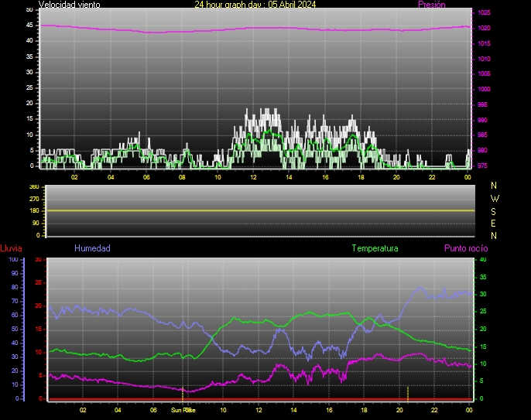Click wind speed scale value 20

coord(29,103)
